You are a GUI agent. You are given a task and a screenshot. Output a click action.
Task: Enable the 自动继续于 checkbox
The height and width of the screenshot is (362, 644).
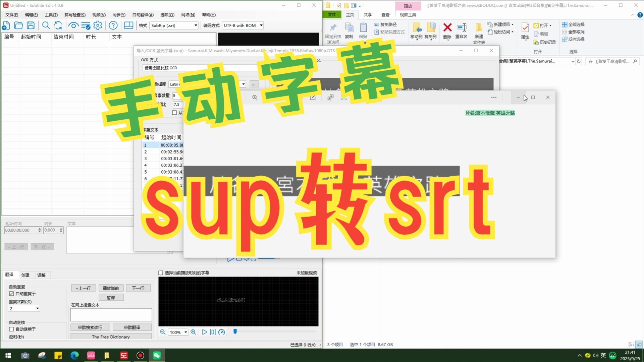coord(11,329)
